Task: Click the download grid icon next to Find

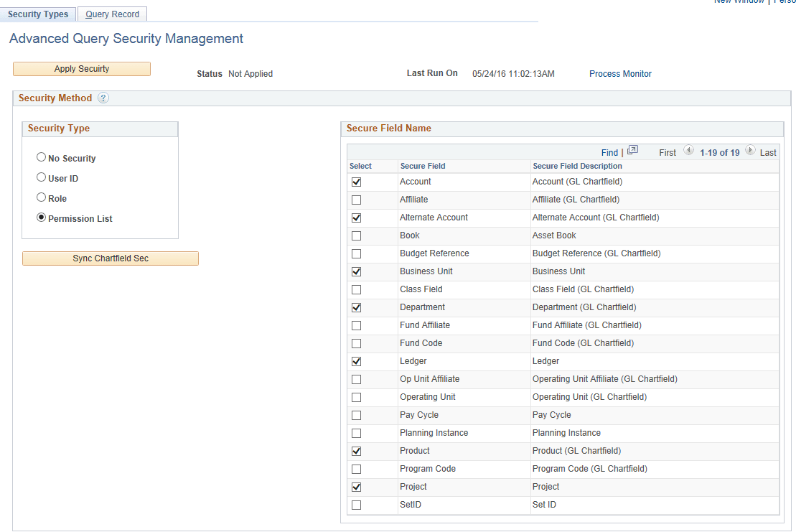Action: pos(632,150)
